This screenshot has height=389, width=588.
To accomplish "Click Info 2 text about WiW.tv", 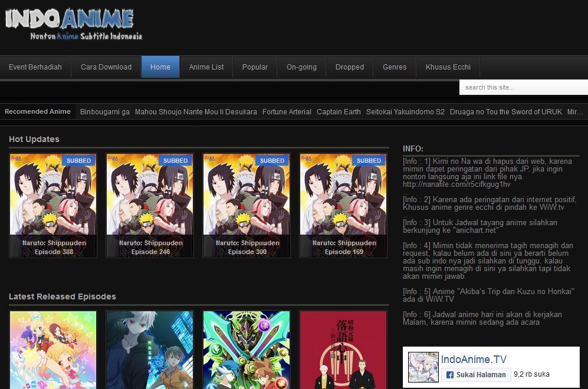I will 490,203.
